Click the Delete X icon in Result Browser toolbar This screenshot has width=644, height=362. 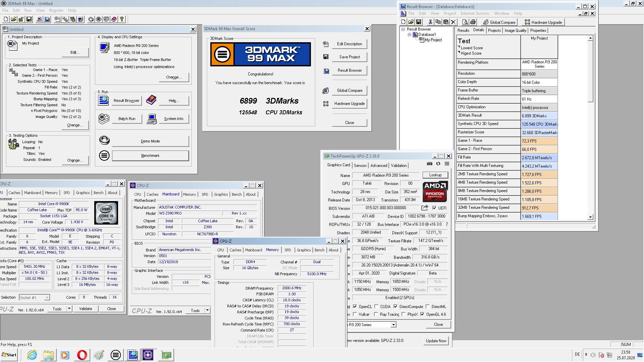pyautogui.click(x=453, y=22)
